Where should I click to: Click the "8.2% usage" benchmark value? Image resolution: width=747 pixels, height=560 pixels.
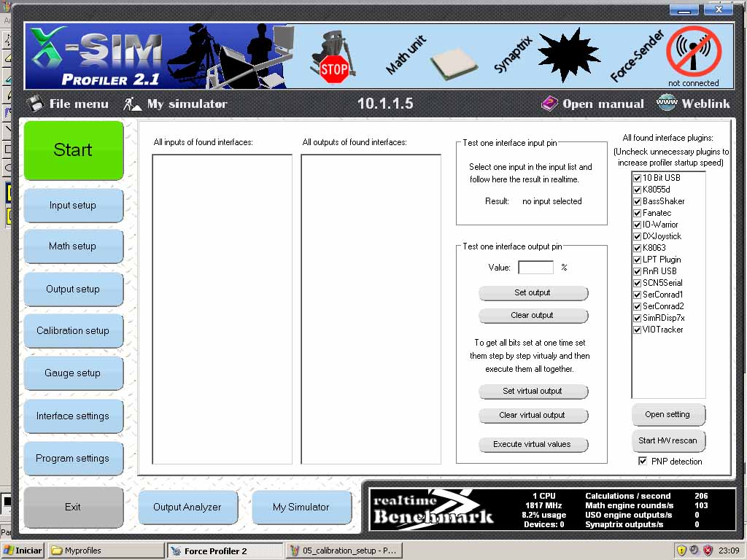coord(543,515)
